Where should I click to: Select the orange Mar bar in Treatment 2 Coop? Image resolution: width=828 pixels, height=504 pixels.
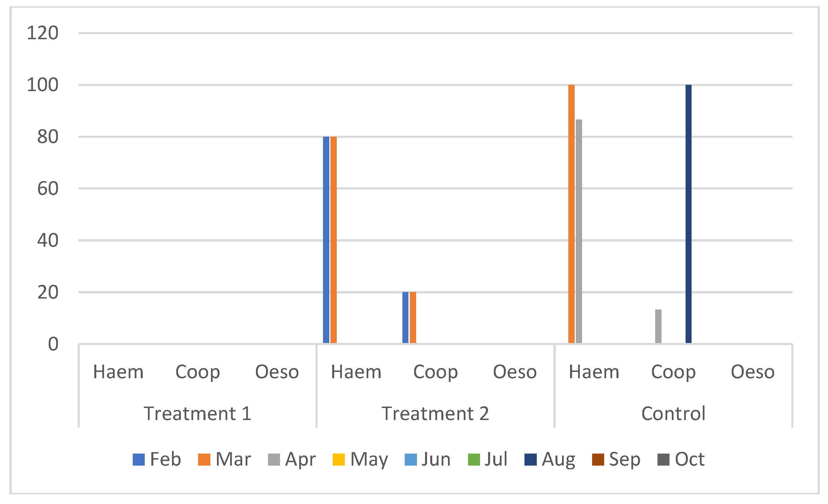click(413, 317)
